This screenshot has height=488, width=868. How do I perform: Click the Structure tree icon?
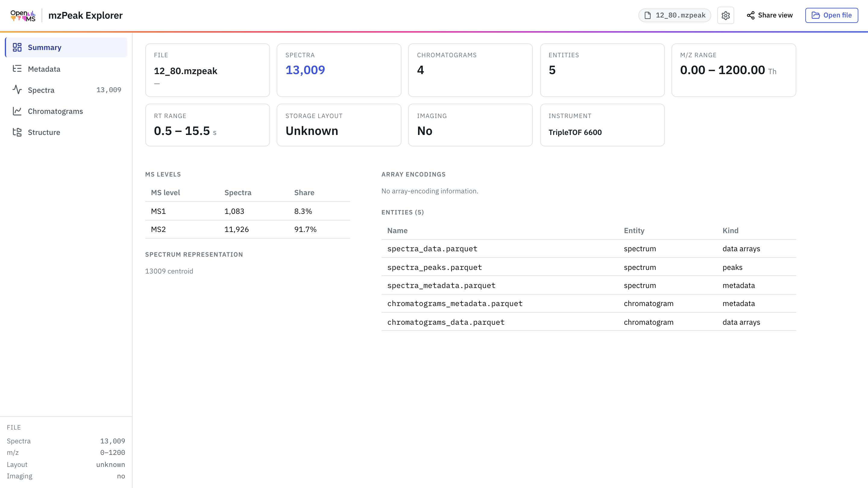[17, 132]
